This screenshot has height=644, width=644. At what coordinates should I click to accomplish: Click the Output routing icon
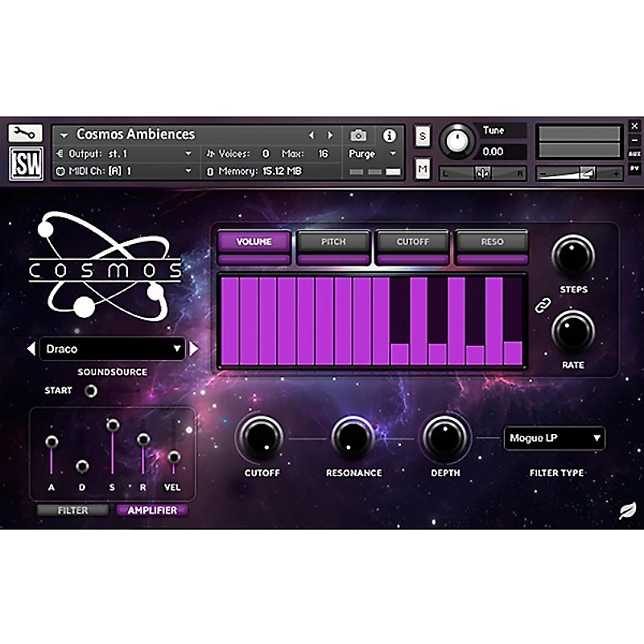60,154
